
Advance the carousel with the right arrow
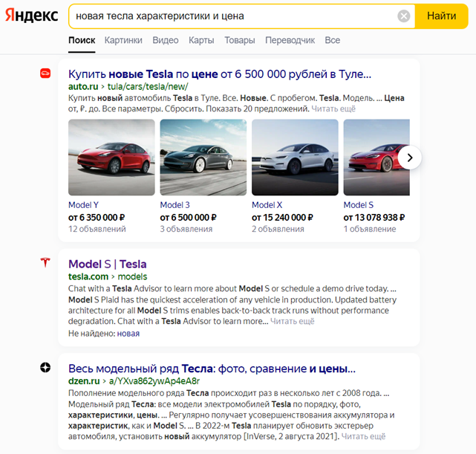pos(410,158)
